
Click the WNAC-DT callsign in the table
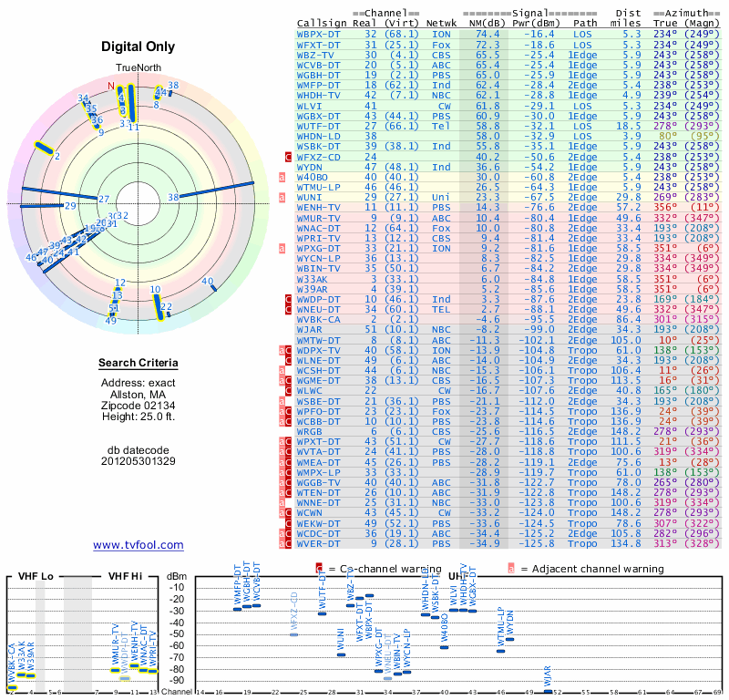point(318,229)
